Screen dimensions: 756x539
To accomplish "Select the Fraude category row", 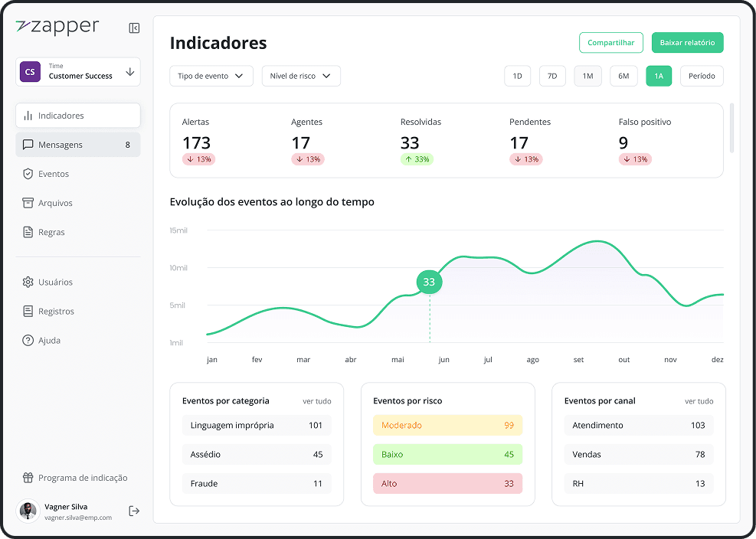I will 257,484.
